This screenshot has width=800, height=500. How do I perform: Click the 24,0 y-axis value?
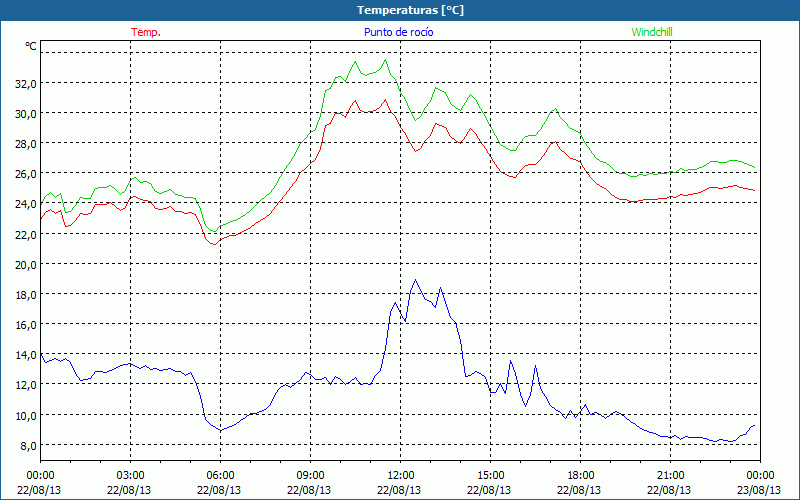click(26, 204)
